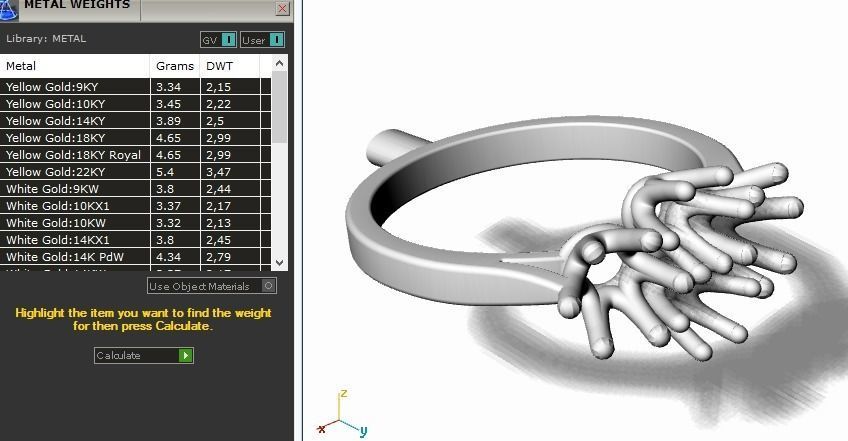
Task: Click the 2,79 DWT value
Action: pyautogui.click(x=218, y=257)
